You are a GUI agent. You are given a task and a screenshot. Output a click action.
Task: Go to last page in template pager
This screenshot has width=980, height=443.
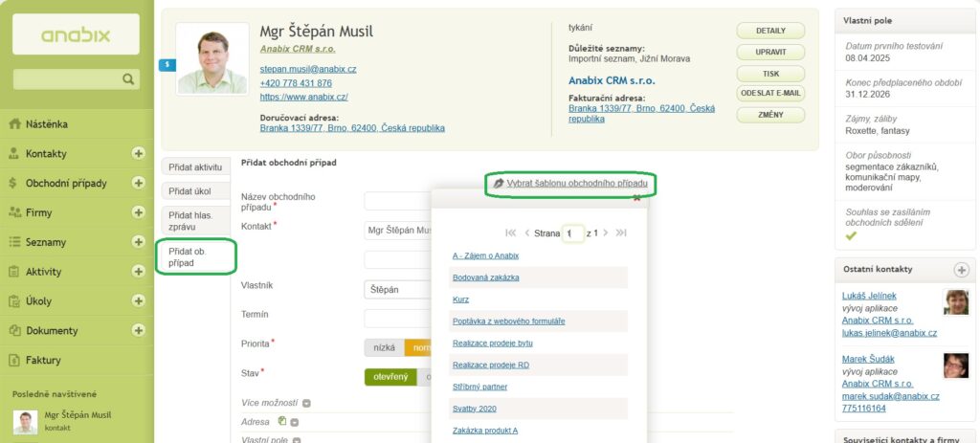tap(620, 233)
